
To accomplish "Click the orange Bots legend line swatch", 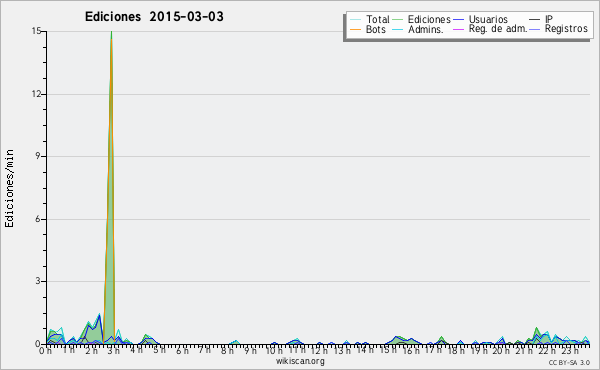I will coord(355,29).
